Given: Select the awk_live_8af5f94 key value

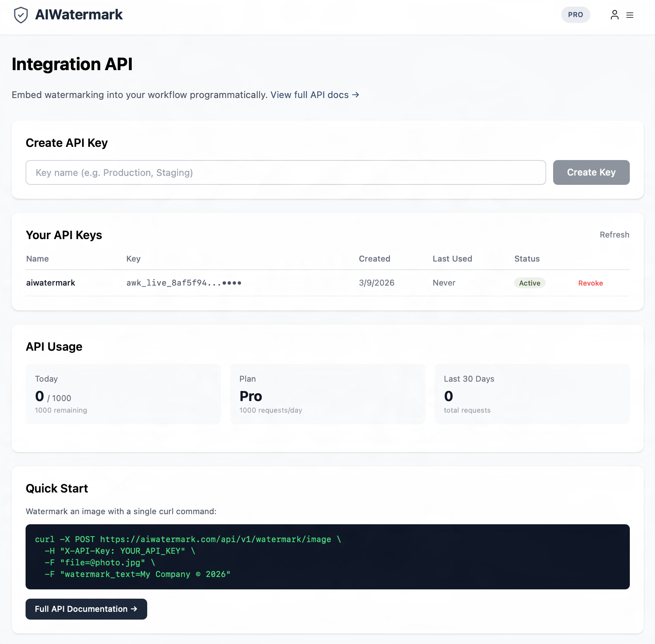Looking at the screenshot, I should click(184, 283).
